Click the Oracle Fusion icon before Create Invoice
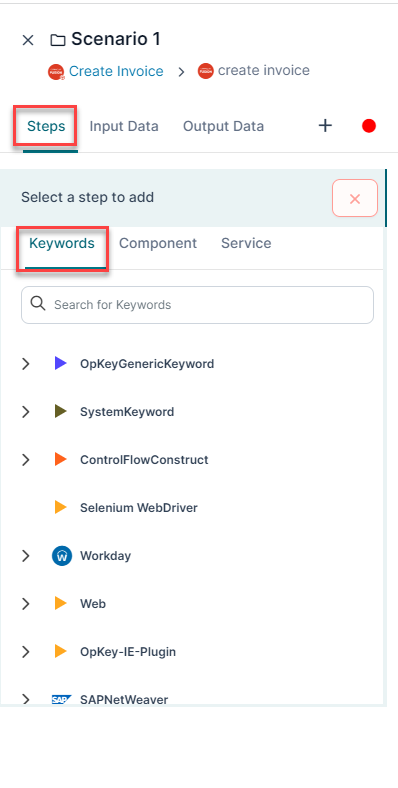The height and width of the screenshot is (788, 398). pos(56,72)
